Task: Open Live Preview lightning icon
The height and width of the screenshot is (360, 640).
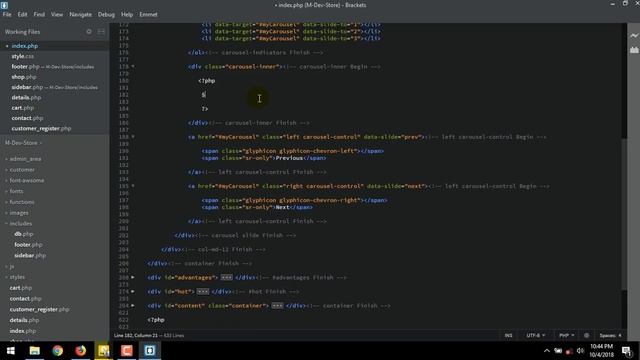Action: [x=634, y=36]
